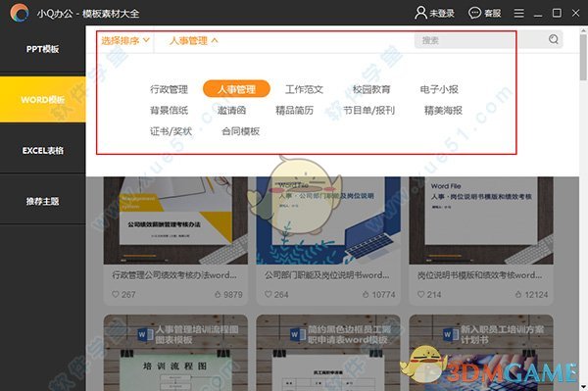This screenshot has width=588, height=391.
Task: Open the 推荐主题 sidebar tab
Action: pyautogui.click(x=43, y=201)
